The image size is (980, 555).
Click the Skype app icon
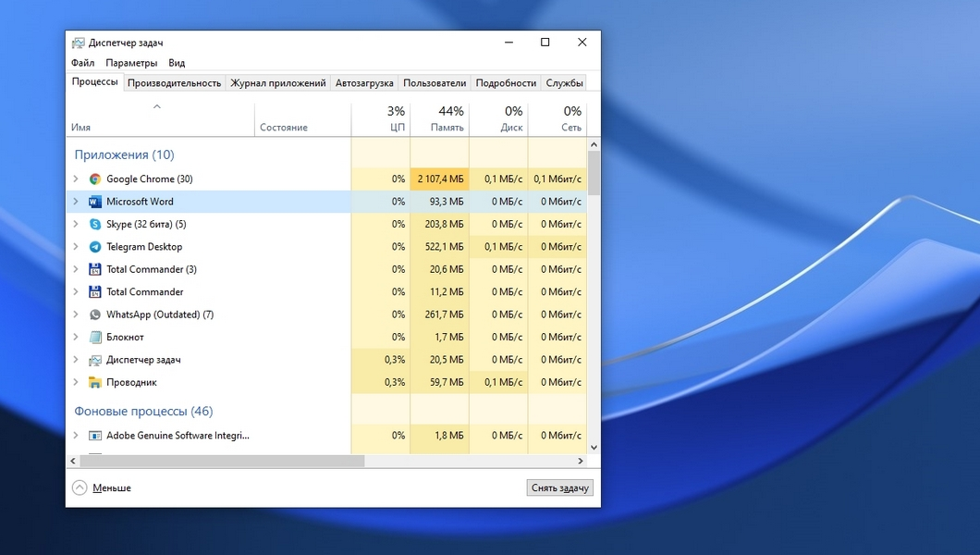click(x=95, y=225)
